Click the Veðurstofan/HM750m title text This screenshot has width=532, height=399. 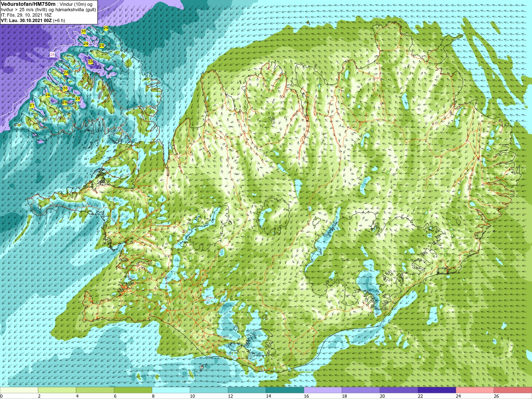[x=28, y=4]
